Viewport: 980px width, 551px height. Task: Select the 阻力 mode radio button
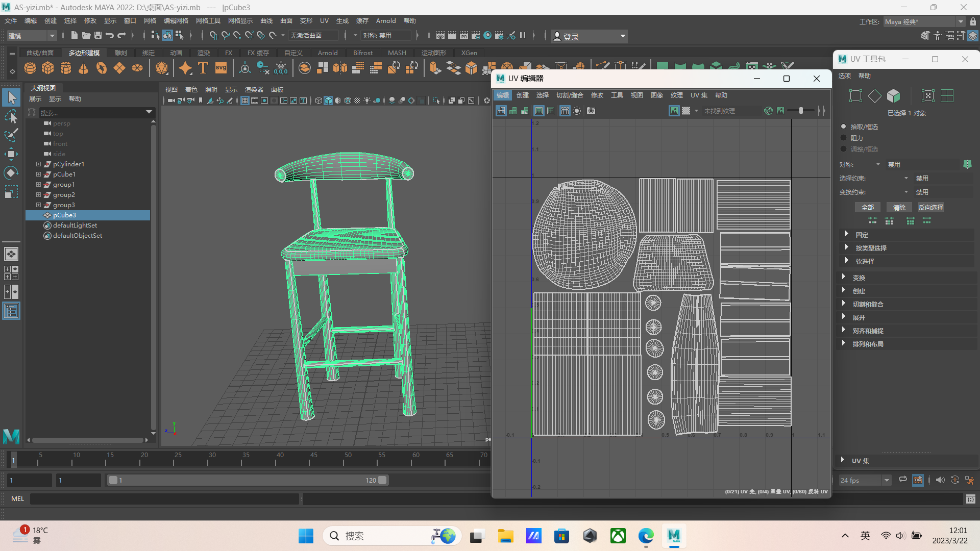point(843,138)
